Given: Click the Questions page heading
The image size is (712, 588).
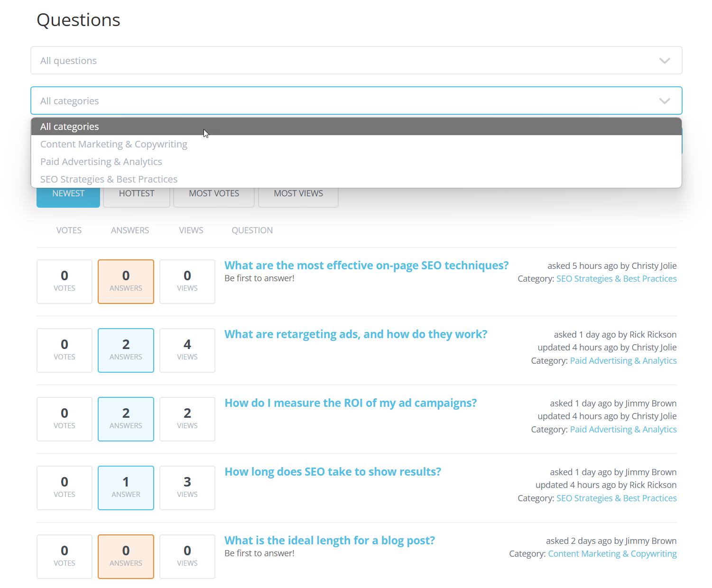Looking at the screenshot, I should [x=78, y=20].
